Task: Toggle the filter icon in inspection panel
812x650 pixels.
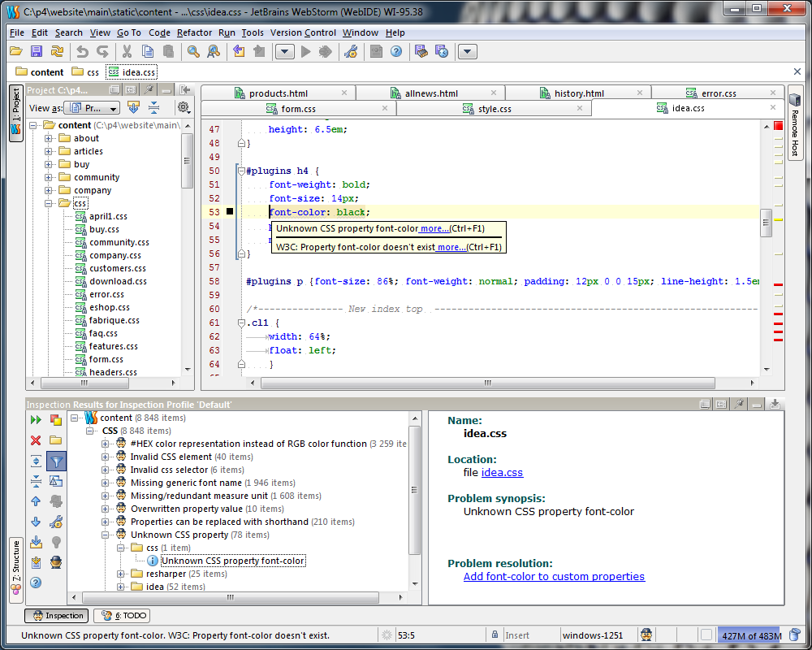Action: (57, 461)
